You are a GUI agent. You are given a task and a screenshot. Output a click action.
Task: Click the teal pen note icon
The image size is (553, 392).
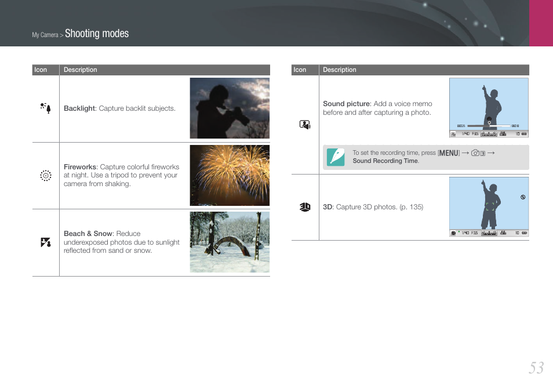[336, 157]
